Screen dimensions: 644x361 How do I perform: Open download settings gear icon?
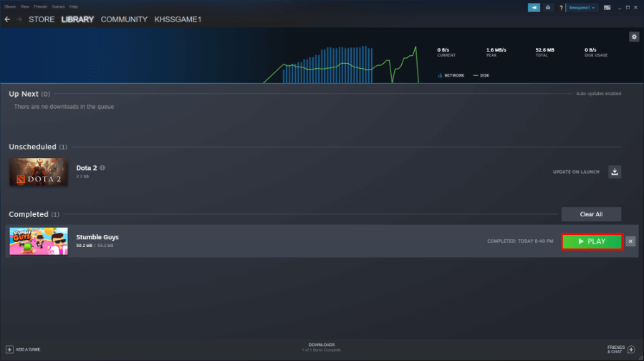tap(634, 37)
